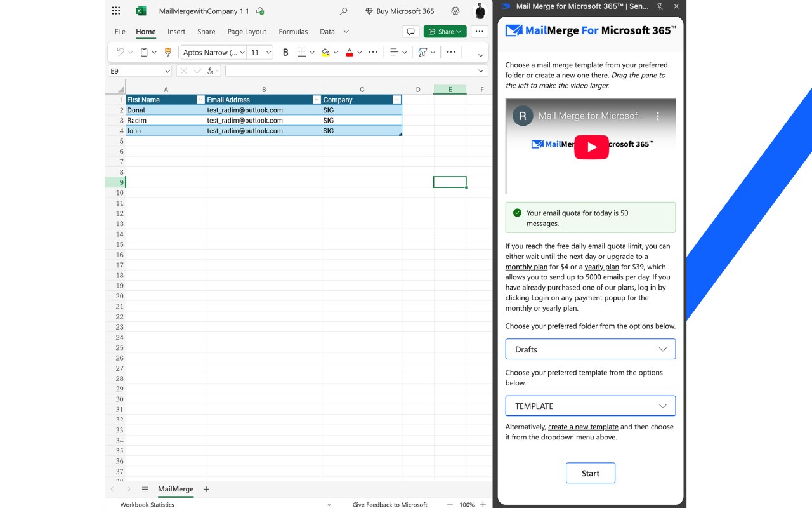Open the Email Address column filter
This screenshot has height=508, width=812.
pos(317,100)
